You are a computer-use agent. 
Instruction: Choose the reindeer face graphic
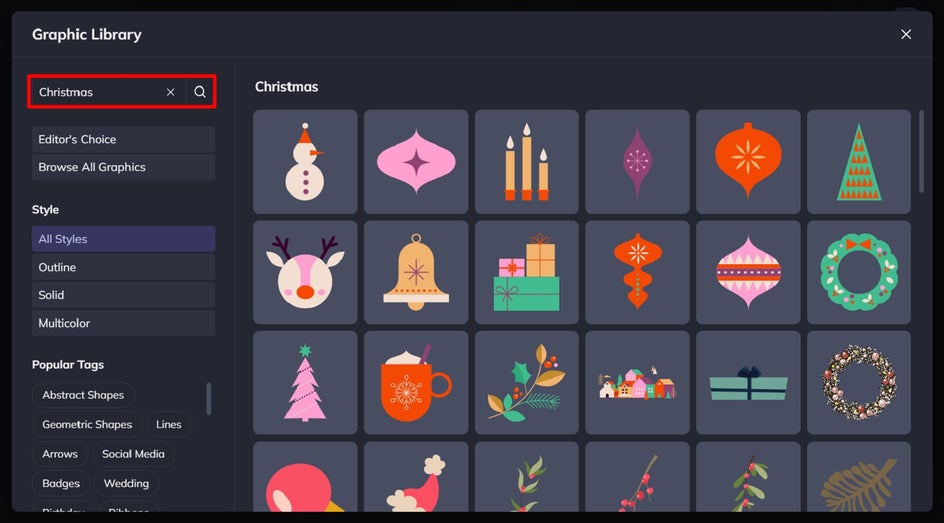tap(305, 272)
